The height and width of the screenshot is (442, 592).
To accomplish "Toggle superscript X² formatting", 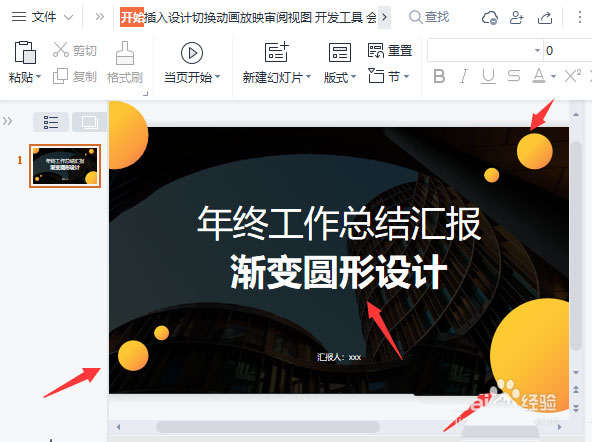I will 572,76.
